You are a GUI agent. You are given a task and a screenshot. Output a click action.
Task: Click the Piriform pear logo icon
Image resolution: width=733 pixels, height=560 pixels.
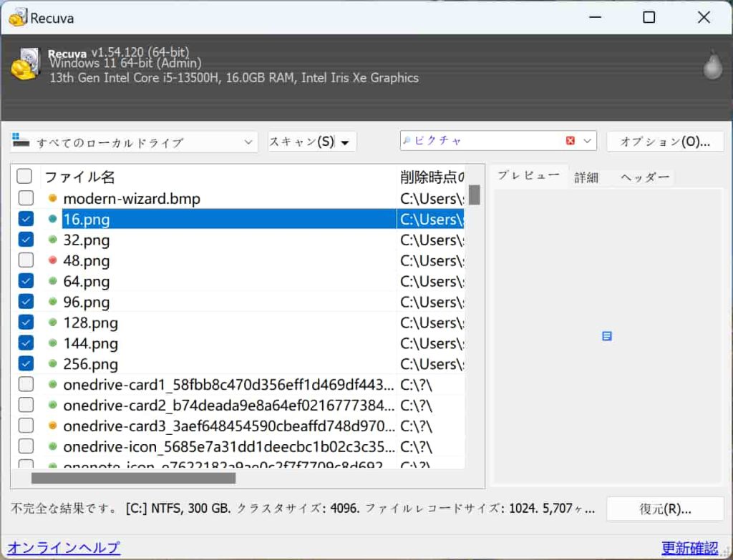pyautogui.click(x=712, y=65)
